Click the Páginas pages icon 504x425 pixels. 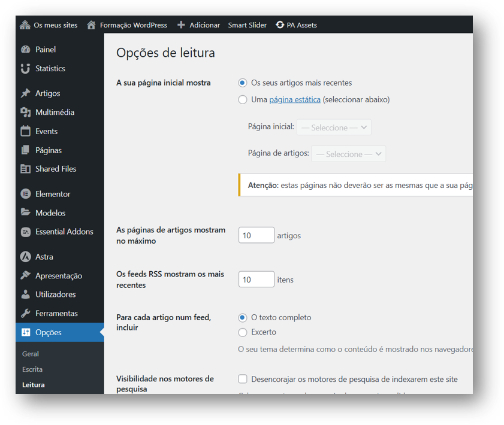[25, 150]
